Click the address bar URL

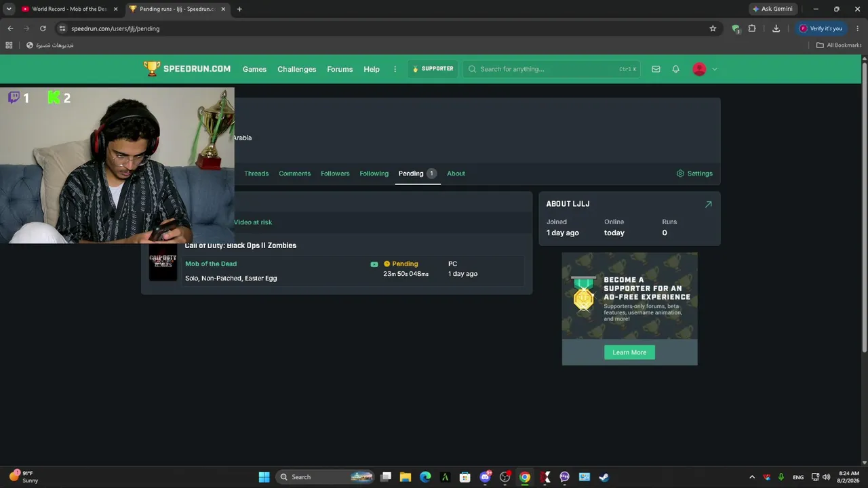115,28
